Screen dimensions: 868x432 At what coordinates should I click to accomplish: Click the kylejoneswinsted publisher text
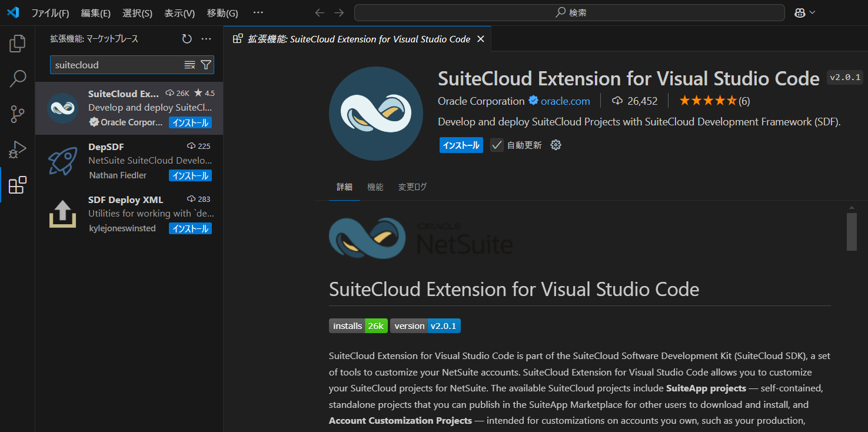122,228
